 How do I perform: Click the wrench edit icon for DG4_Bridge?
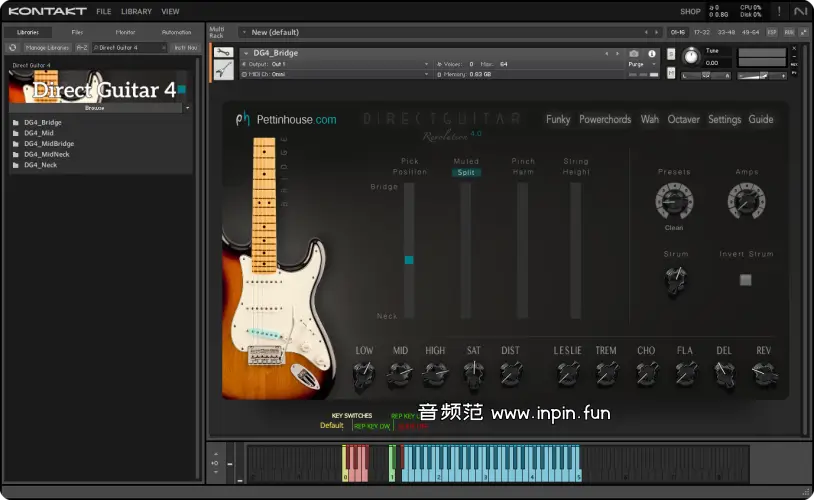tap(224, 53)
